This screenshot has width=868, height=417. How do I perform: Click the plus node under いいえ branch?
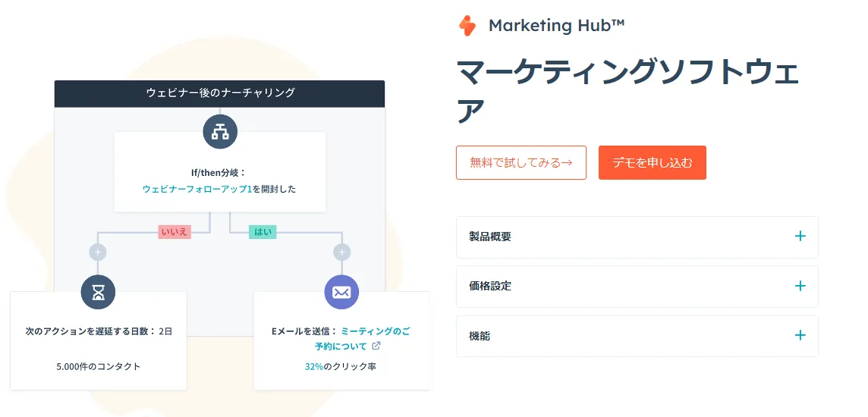point(98,252)
